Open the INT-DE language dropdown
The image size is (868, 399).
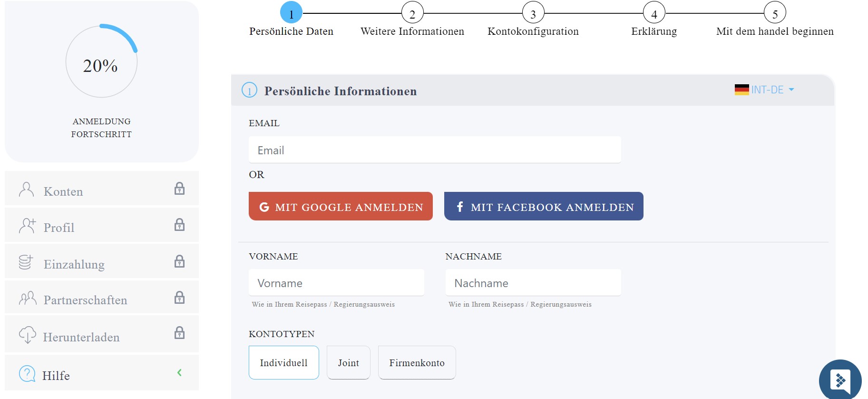point(764,90)
